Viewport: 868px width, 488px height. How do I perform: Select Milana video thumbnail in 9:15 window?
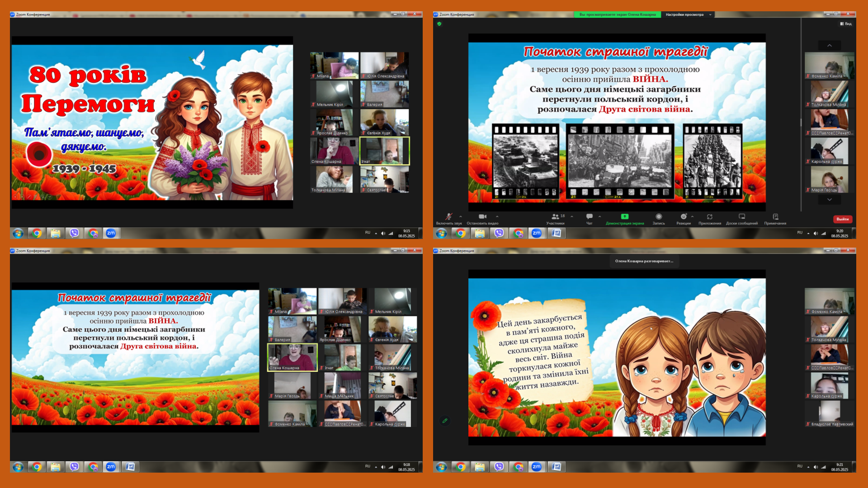(x=335, y=66)
